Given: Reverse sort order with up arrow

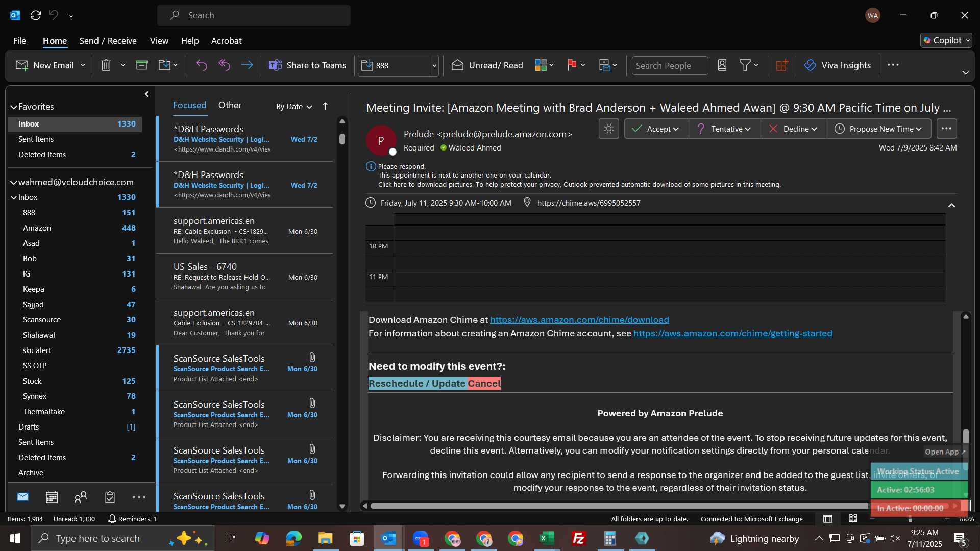Looking at the screenshot, I should click(325, 106).
